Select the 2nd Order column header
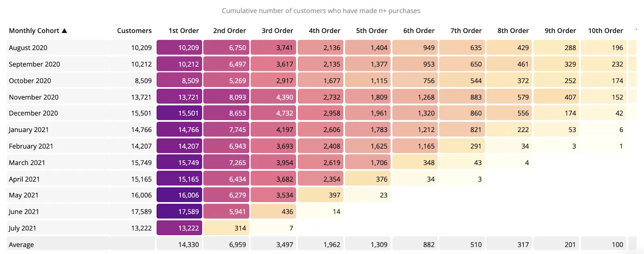Viewport: 644px width, 254px height. click(x=229, y=31)
